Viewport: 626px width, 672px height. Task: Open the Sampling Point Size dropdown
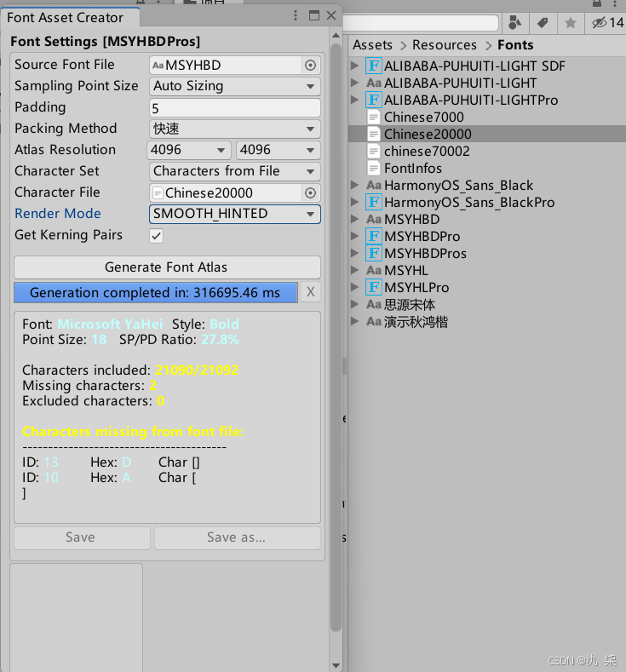tap(235, 86)
